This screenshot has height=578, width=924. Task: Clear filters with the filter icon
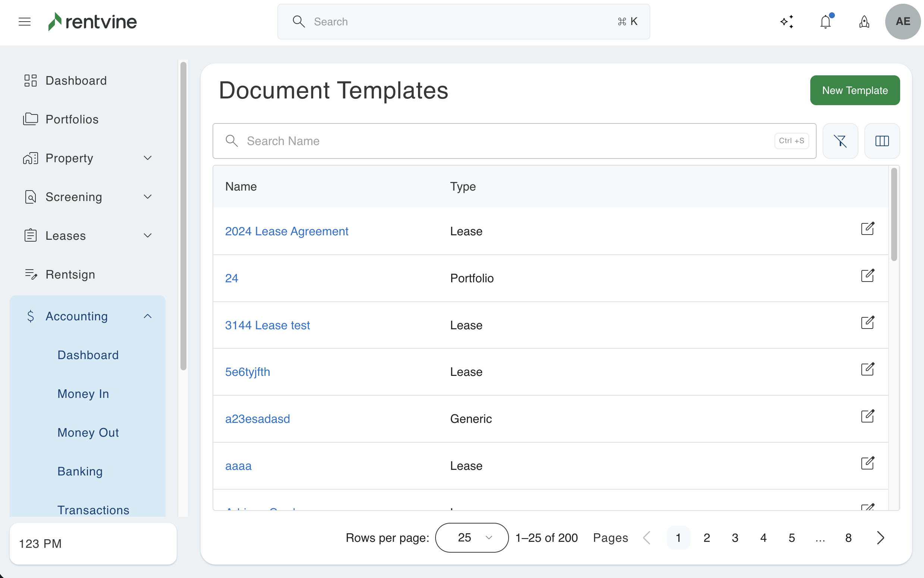(x=840, y=141)
